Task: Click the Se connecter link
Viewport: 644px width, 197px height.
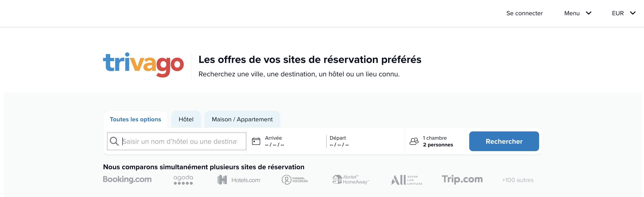Action: (525, 13)
